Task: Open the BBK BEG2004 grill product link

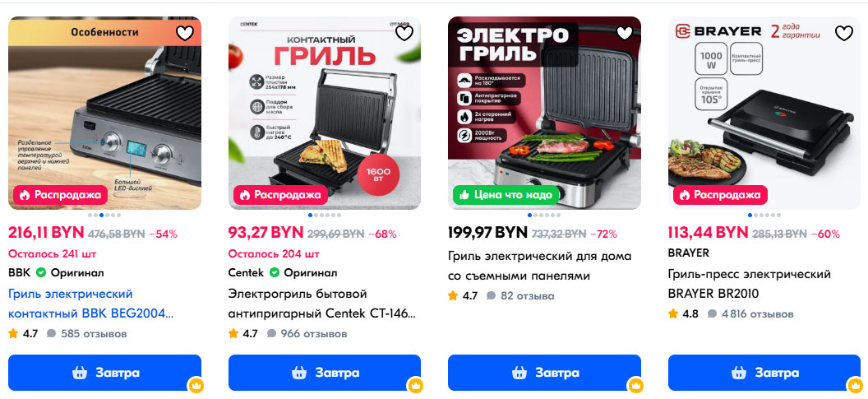Action: point(90,303)
